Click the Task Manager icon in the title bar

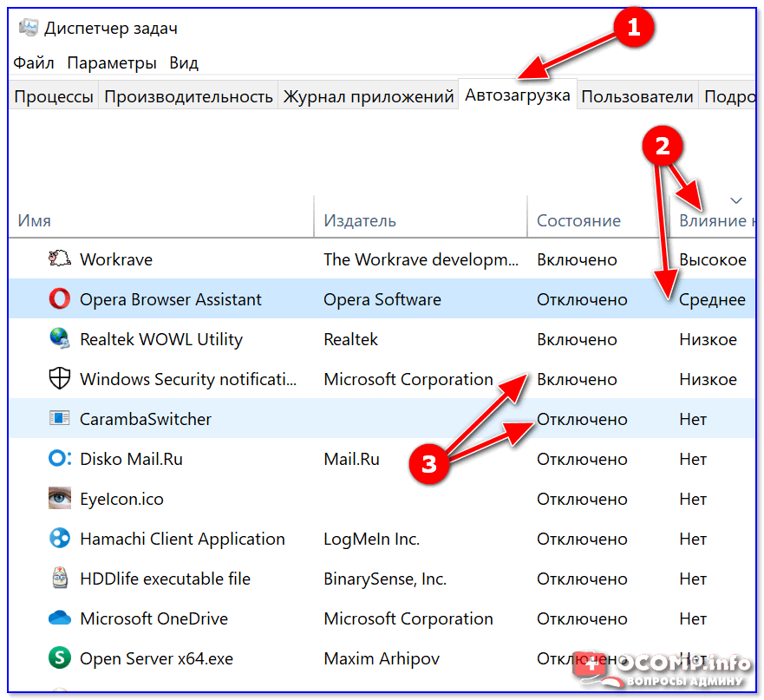(x=29, y=28)
